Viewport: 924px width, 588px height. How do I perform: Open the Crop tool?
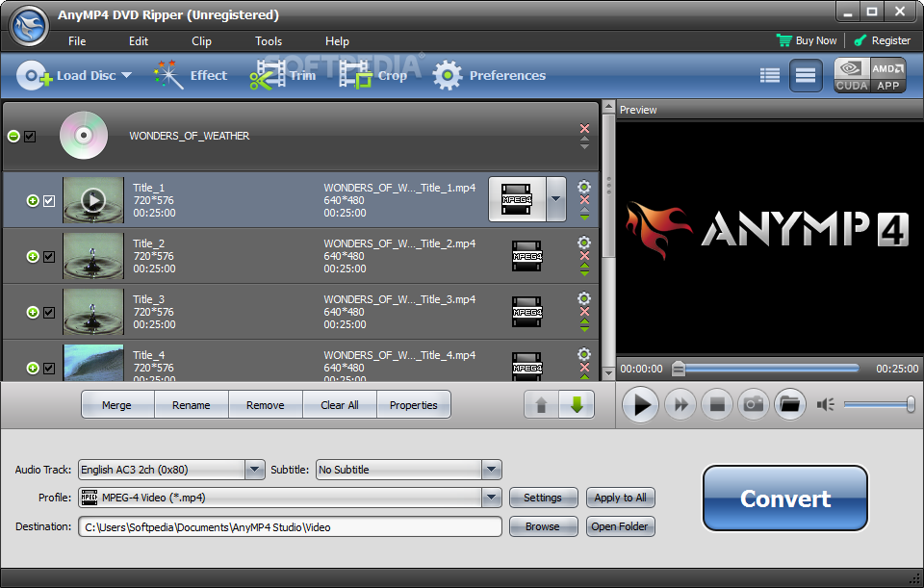tap(373, 75)
